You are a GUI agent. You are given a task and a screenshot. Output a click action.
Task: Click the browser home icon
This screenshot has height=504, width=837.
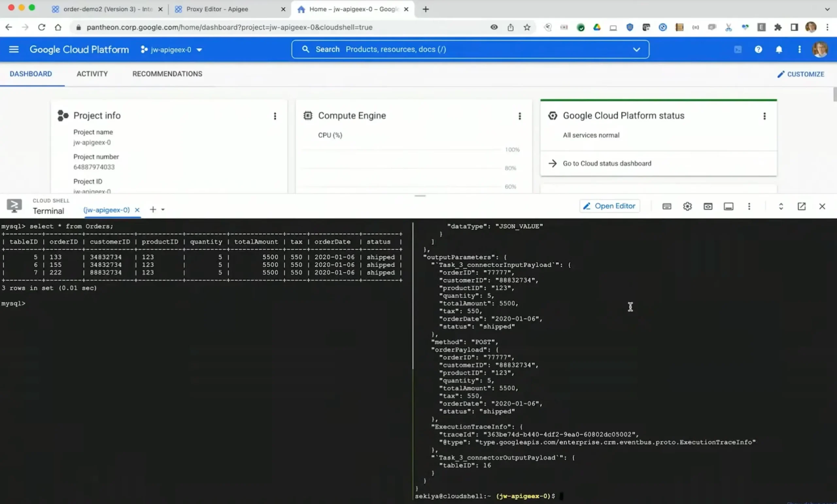(x=58, y=27)
